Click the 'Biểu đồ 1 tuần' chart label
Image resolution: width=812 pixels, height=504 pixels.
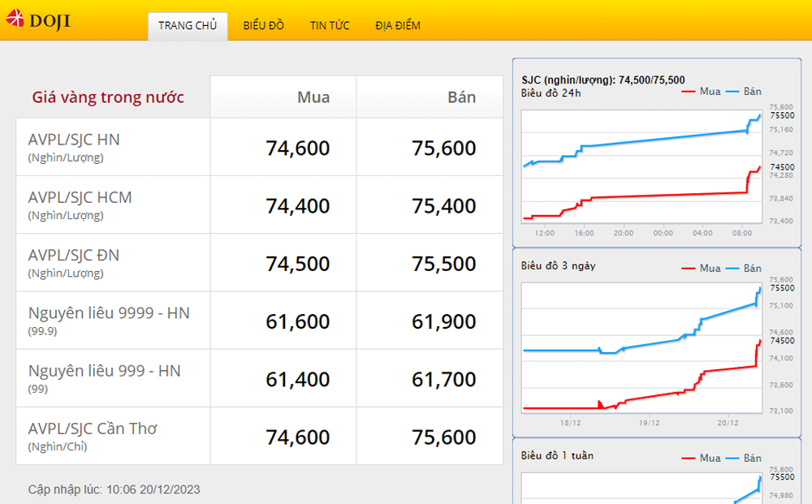pyautogui.click(x=557, y=456)
